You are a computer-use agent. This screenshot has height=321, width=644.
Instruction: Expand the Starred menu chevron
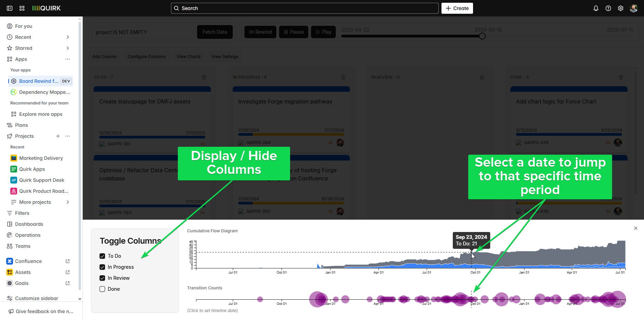(68, 48)
